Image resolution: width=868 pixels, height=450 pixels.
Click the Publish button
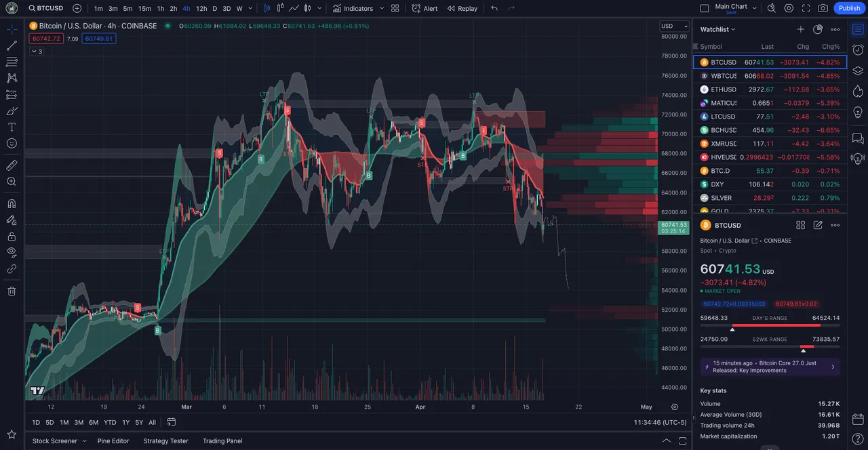(x=849, y=8)
